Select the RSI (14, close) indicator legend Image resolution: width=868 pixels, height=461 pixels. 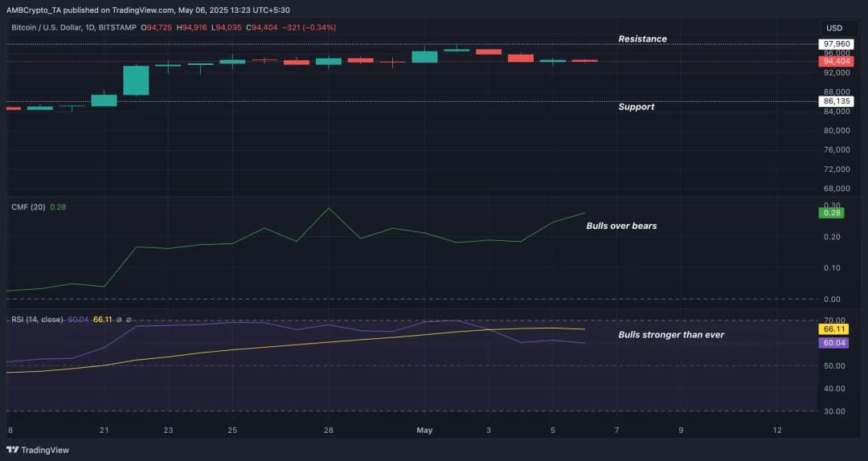36,320
